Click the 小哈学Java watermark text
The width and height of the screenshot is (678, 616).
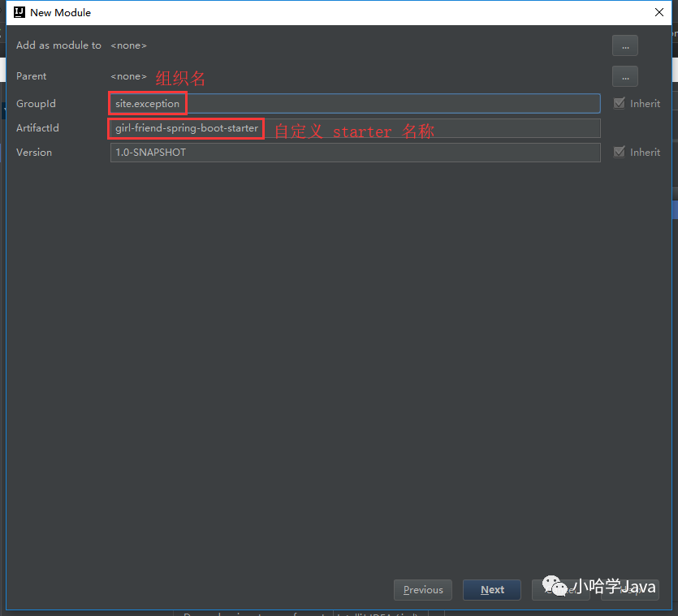coord(615,586)
